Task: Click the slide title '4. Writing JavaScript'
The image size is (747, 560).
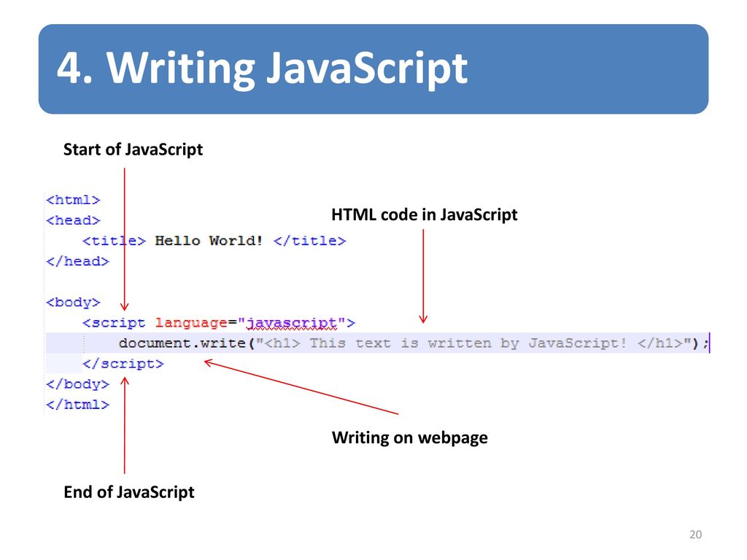Action: coord(262,69)
